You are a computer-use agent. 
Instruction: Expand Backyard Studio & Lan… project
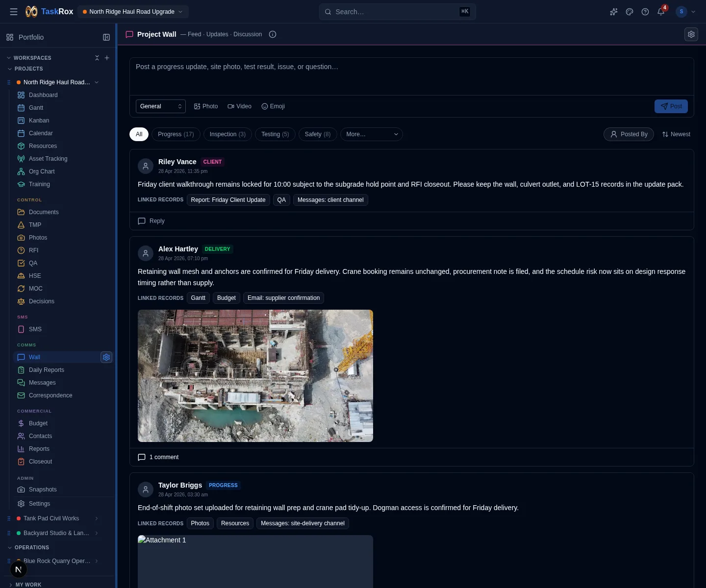(x=97, y=533)
